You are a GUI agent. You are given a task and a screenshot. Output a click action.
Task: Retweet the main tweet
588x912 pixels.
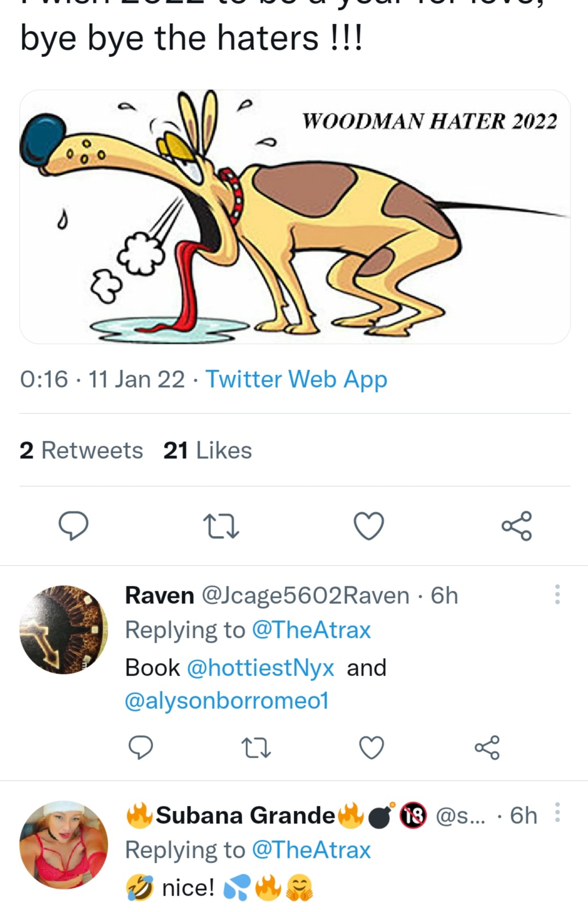[x=221, y=526]
